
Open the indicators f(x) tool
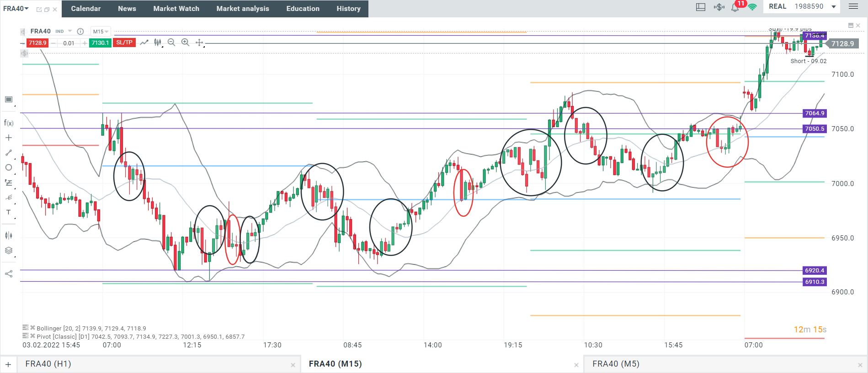(9, 123)
